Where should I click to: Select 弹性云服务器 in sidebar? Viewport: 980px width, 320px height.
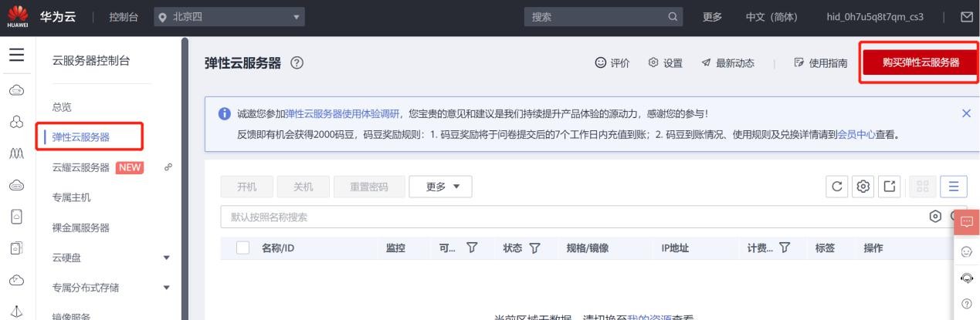click(81, 137)
